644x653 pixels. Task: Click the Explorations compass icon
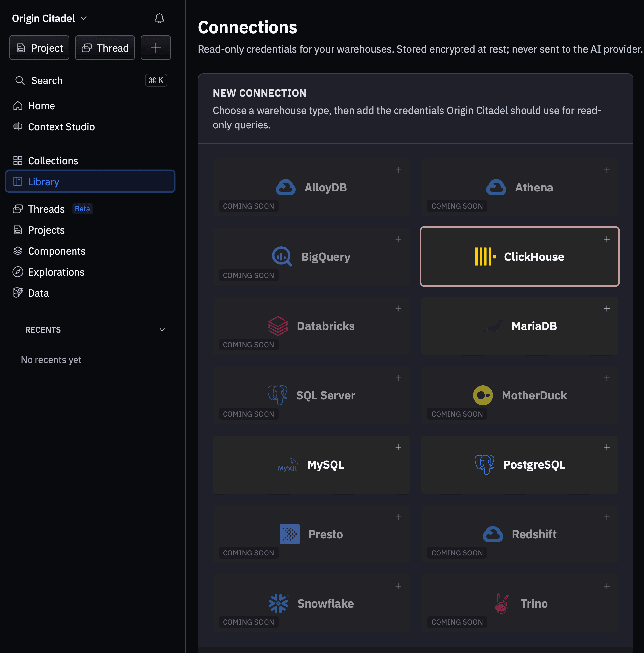(x=18, y=272)
